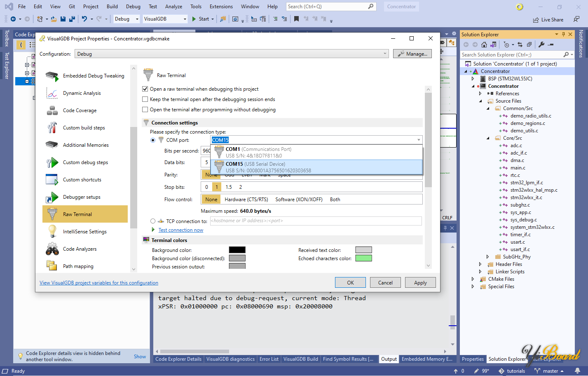Click the tutorials repository status item
Viewport: 588px width, 376px height.
pyautogui.click(x=512, y=371)
